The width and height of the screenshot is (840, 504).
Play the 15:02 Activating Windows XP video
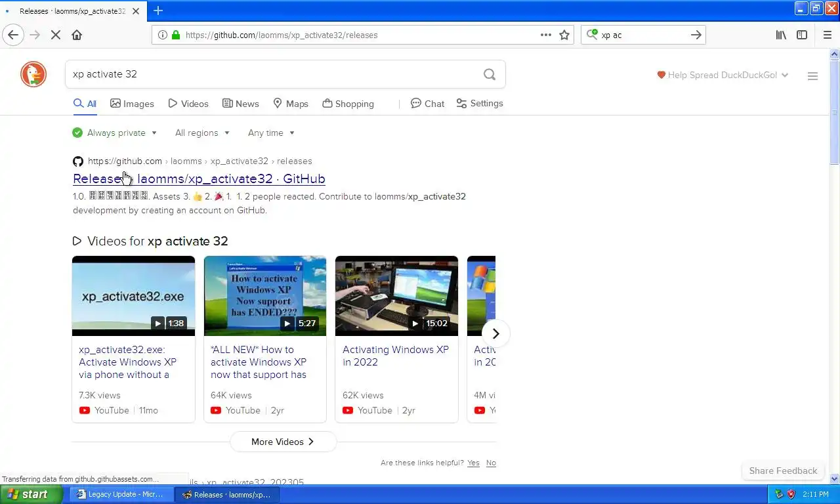click(396, 296)
